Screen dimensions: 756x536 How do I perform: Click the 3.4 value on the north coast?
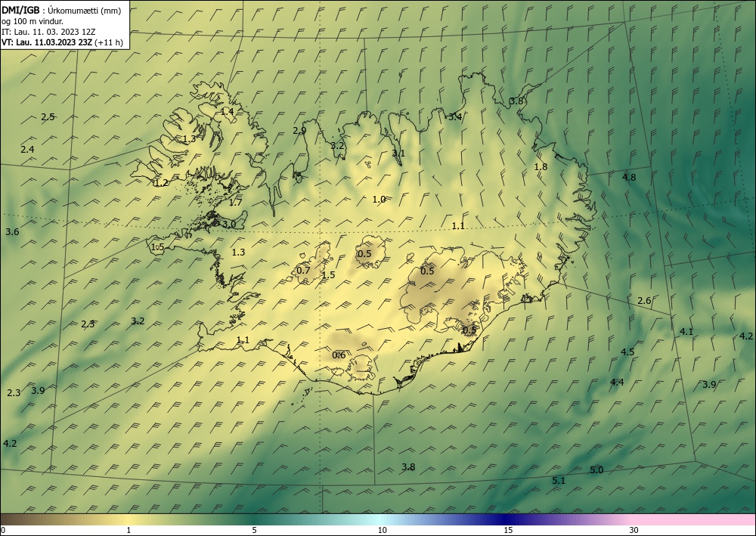click(x=455, y=116)
